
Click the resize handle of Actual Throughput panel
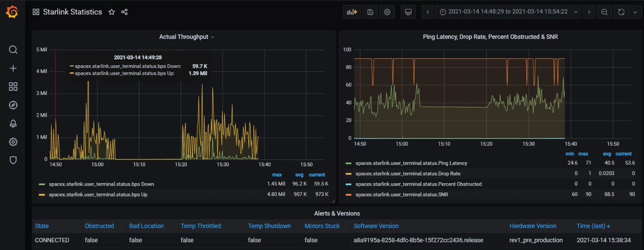pos(332,200)
